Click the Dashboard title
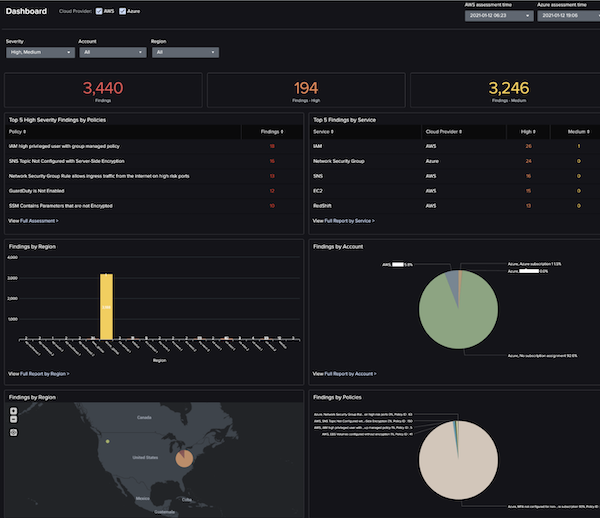600x518 pixels. [26, 11]
